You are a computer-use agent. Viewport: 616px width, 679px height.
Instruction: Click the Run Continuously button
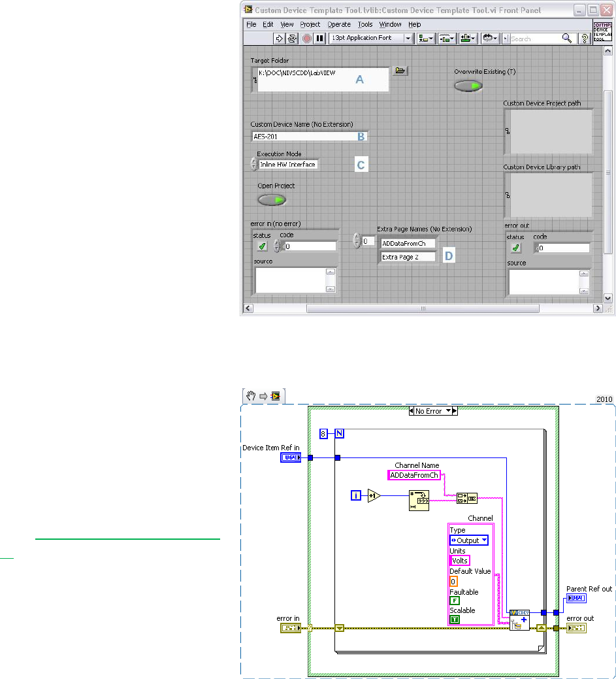click(292, 39)
